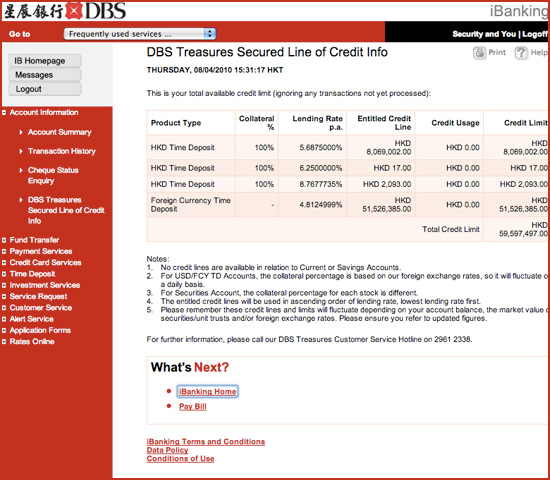550x480 pixels.
Task: Open the Frequently used services dropdown
Action: 140,34
